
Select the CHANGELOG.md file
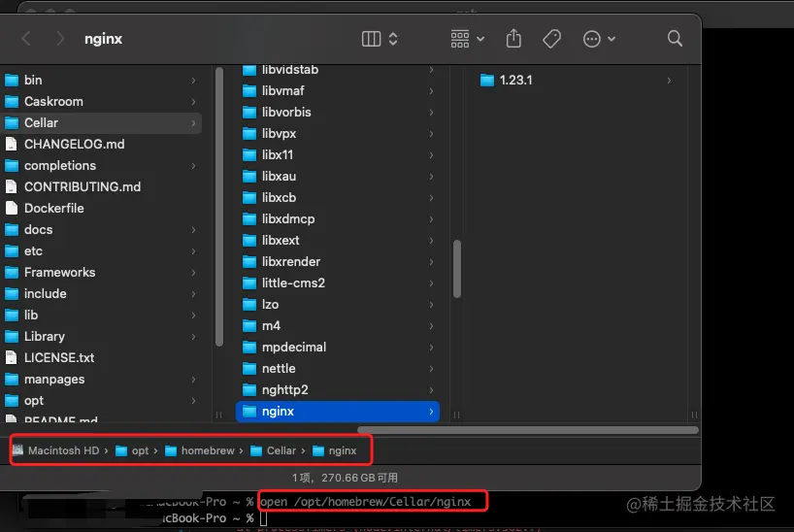[101, 144]
